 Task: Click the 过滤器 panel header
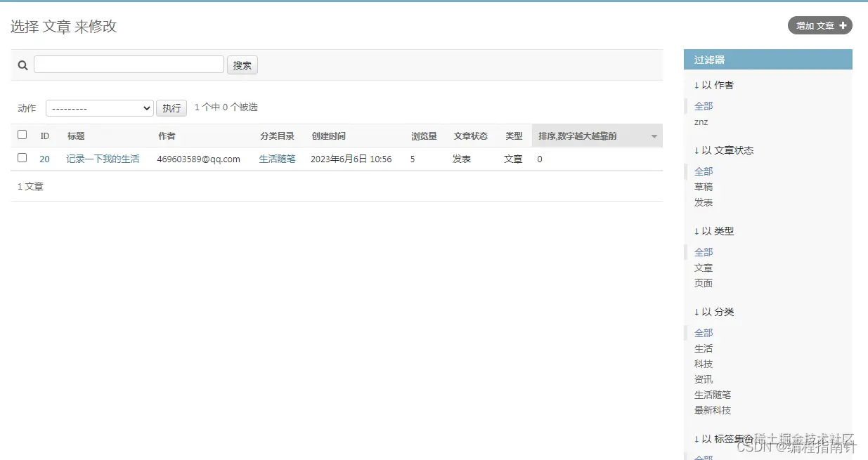[767, 60]
